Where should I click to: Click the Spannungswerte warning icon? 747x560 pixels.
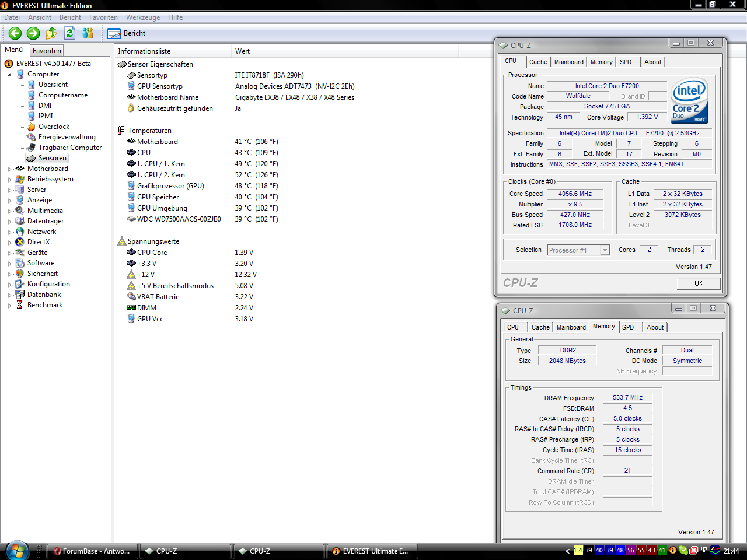tap(122, 242)
